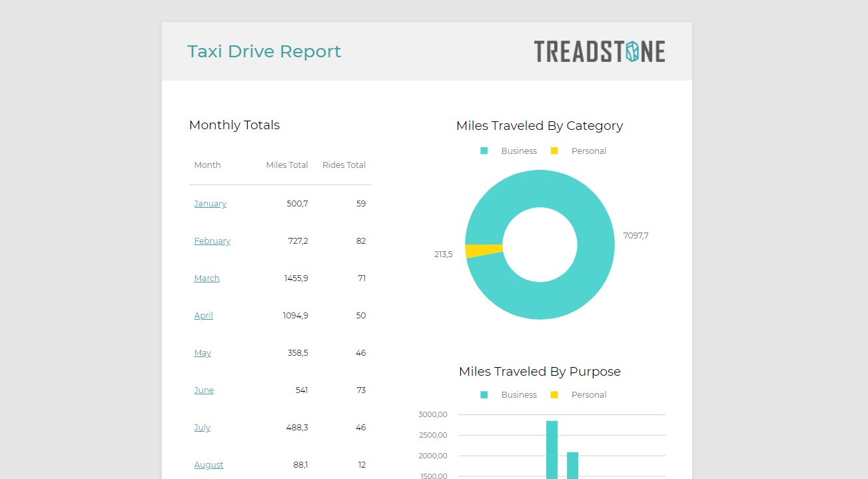Open the January month link
The height and width of the screenshot is (479, 868).
[x=210, y=204]
